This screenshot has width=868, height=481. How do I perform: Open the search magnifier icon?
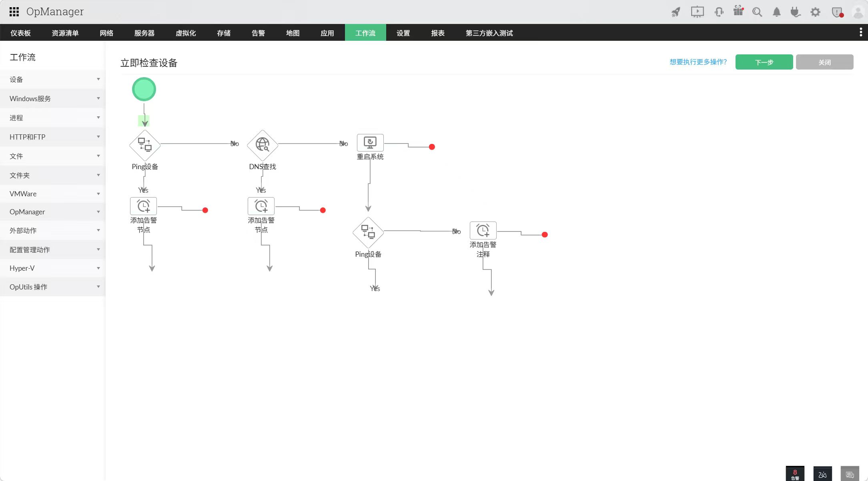757,12
